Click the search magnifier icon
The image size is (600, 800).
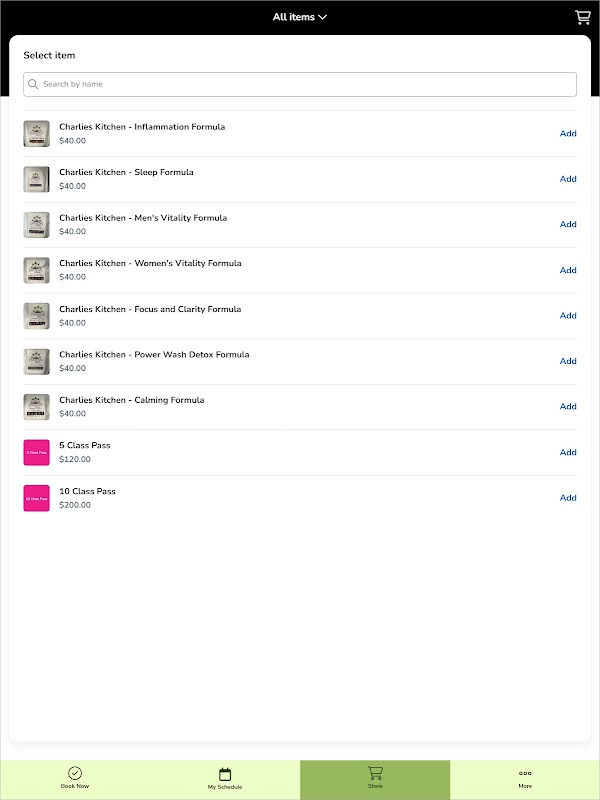tap(34, 84)
